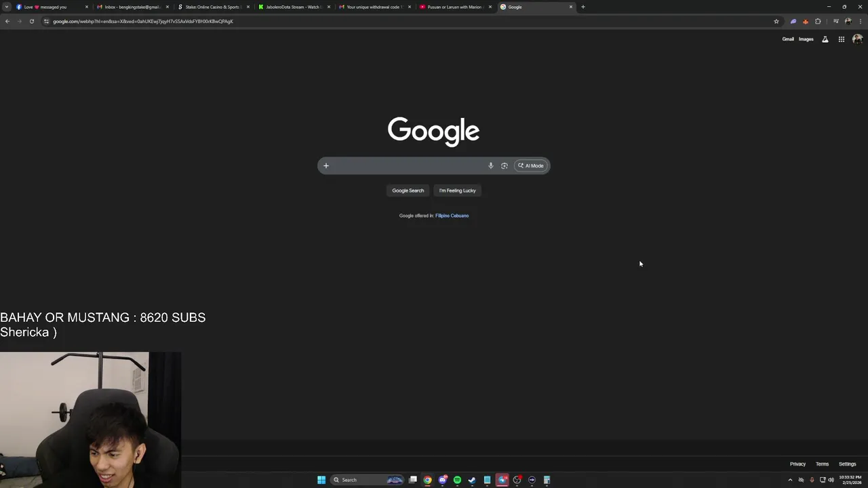Switch to JaboleroDota Stream tab
Image resolution: width=868 pixels, height=488 pixels.
(x=293, y=7)
